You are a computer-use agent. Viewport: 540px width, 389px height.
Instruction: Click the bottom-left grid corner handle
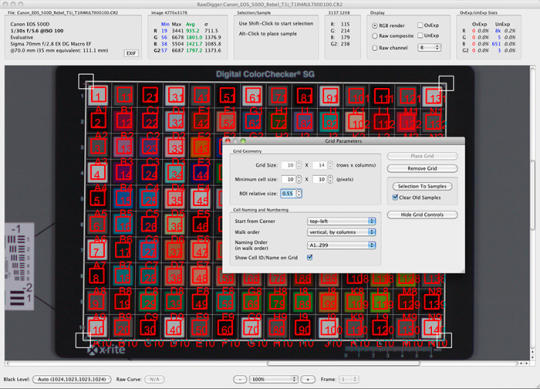tap(83, 340)
